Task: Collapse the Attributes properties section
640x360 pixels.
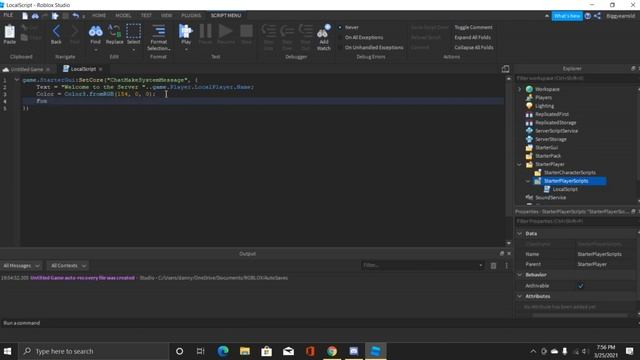Action: [520, 296]
